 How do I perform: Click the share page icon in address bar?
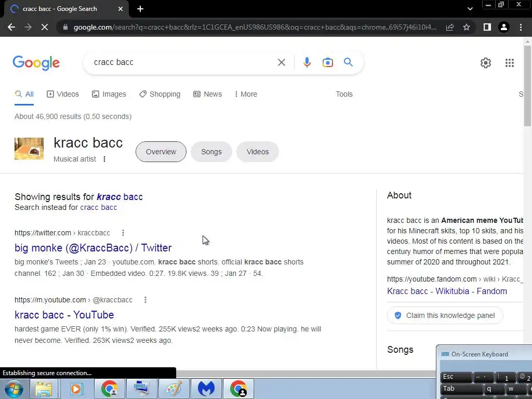pos(450,27)
